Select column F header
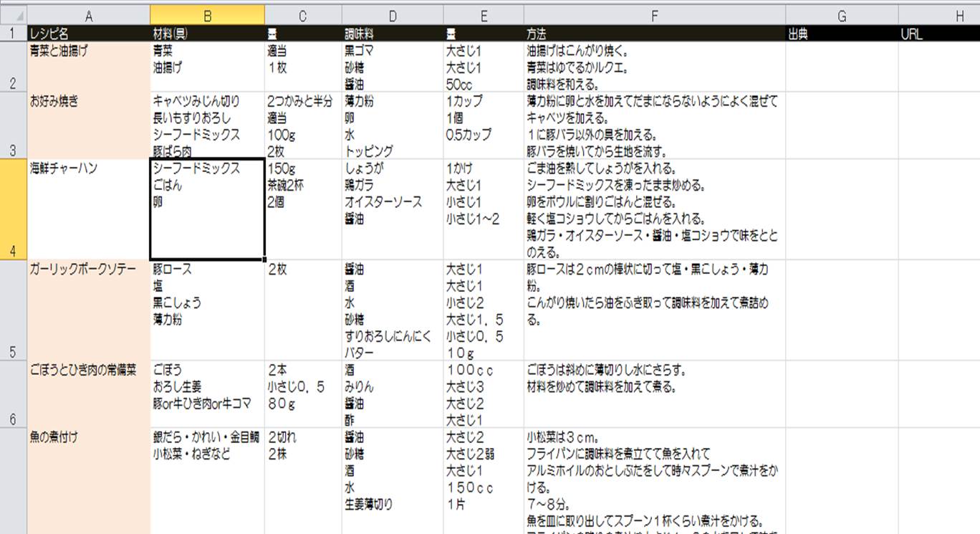This screenshot has width=980, height=534. pyautogui.click(x=654, y=16)
